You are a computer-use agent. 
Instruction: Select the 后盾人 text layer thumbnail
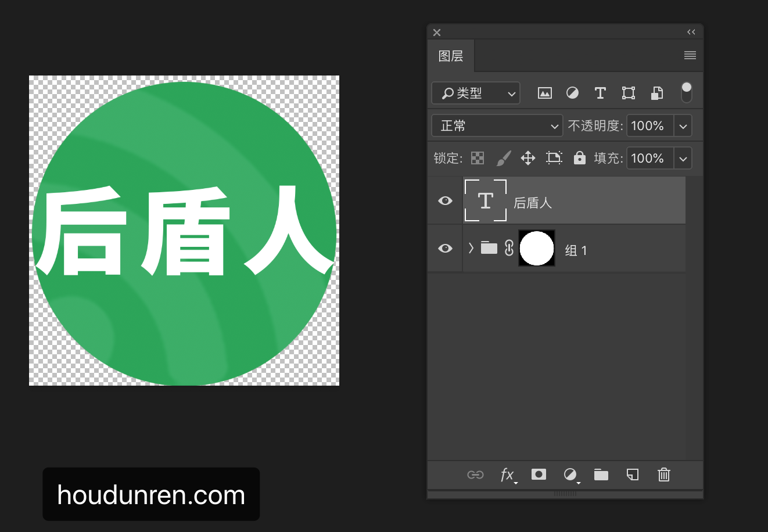point(486,200)
